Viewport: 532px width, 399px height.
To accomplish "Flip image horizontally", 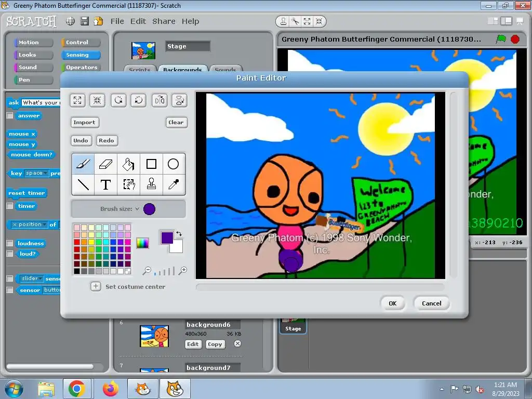I will pos(159,100).
